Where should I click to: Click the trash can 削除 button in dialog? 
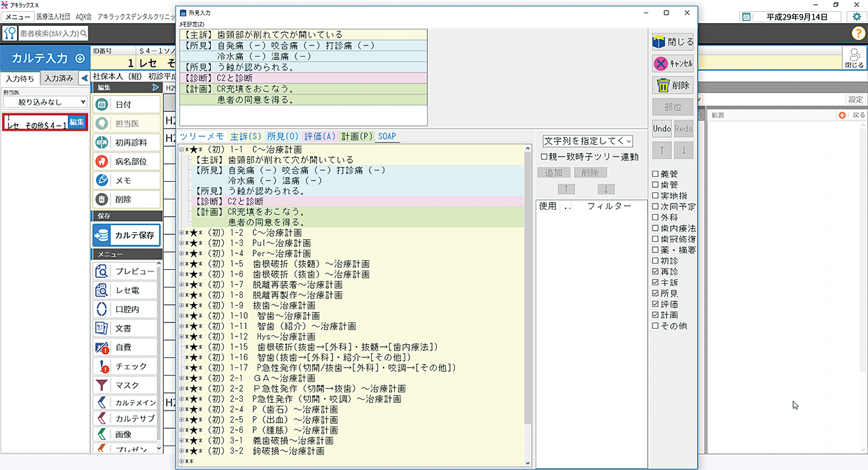coord(673,85)
